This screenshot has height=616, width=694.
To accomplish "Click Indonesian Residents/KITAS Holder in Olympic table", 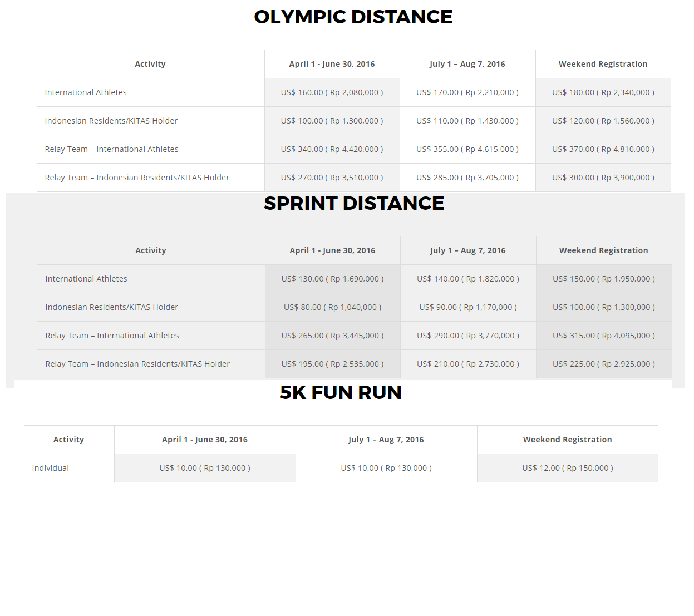I will (111, 121).
